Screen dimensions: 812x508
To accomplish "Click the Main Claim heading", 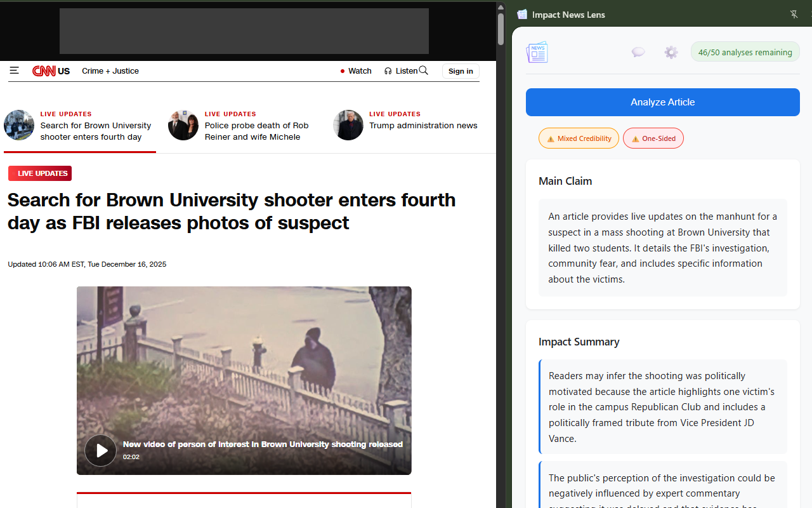I will 565,181.
